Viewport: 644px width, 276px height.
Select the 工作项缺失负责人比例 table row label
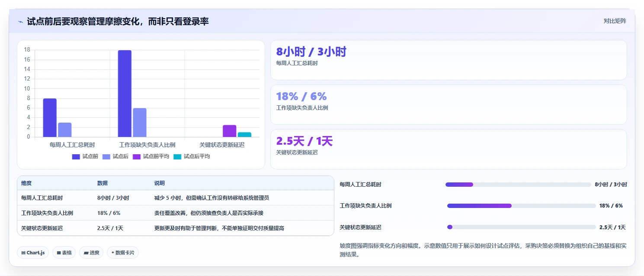(x=47, y=213)
